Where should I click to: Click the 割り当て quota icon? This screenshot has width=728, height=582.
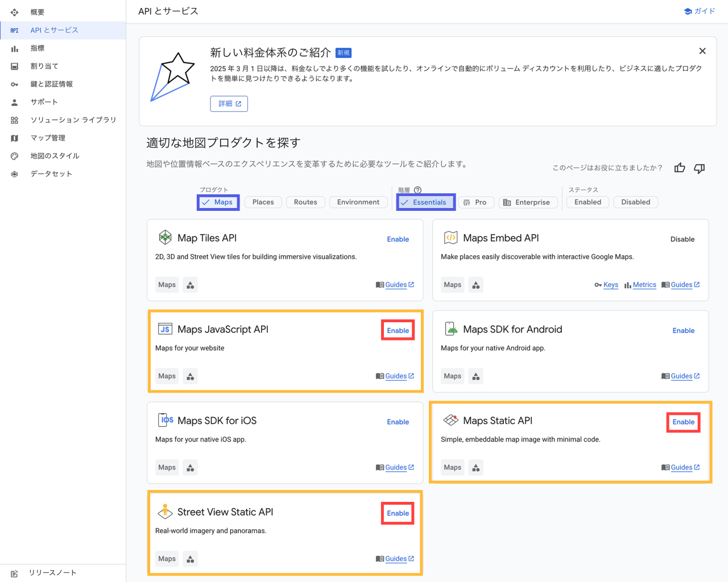pos(14,66)
